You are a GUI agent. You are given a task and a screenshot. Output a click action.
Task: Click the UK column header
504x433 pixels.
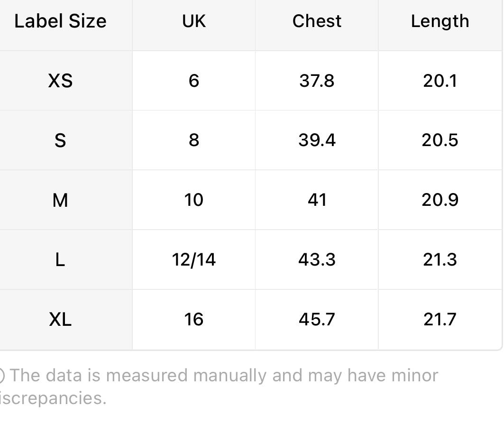click(194, 21)
